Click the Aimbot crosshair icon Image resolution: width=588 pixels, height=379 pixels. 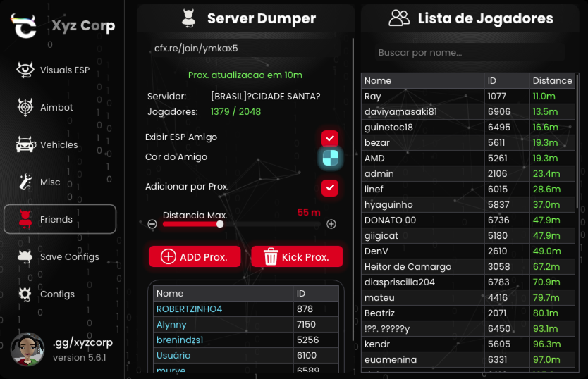(x=25, y=107)
